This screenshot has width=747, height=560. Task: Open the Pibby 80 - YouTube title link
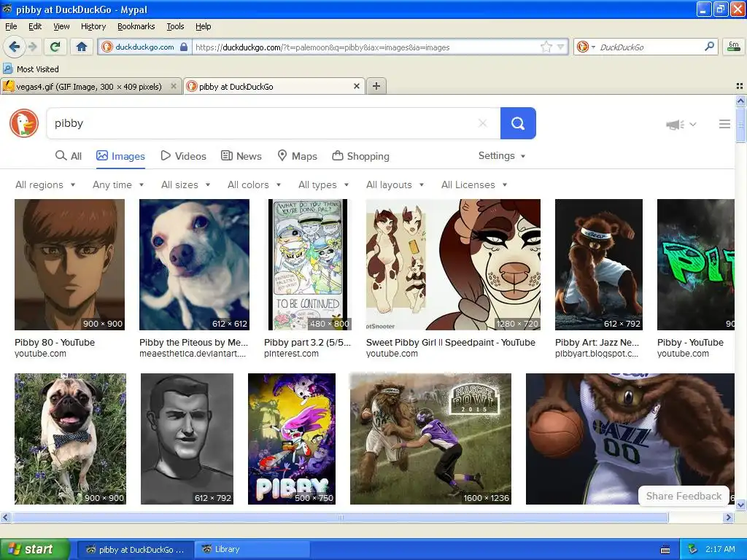pyautogui.click(x=55, y=343)
